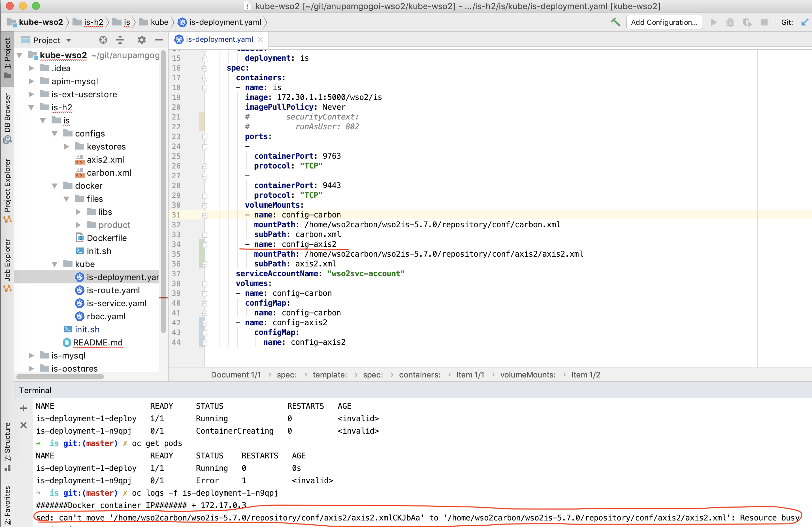This screenshot has height=527, width=812.
Task: Open Project panel settings gear
Action: tap(141, 40)
